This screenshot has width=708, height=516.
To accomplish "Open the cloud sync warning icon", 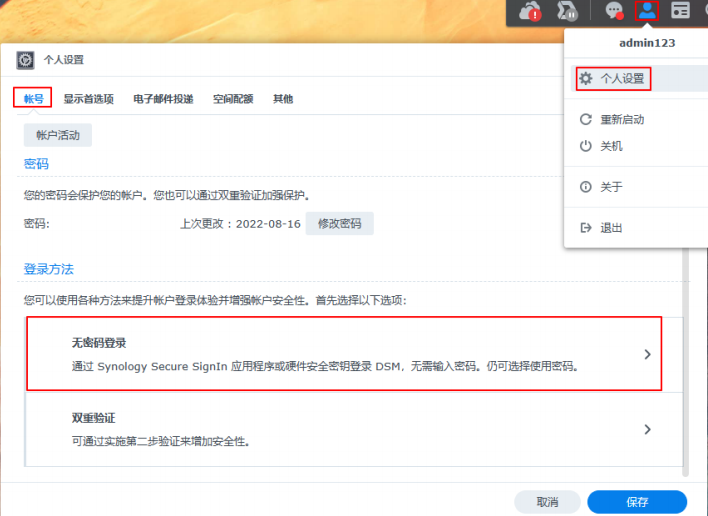I will pos(530,11).
